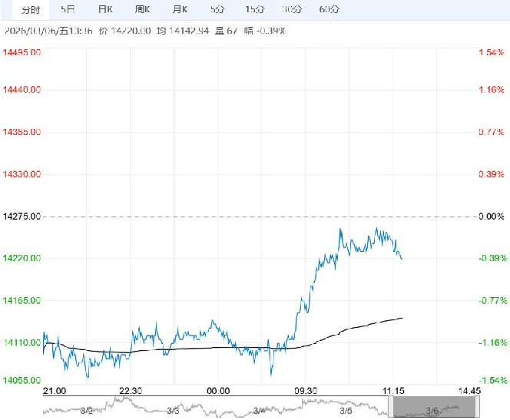This screenshot has height=420, width=510.
Task: Click the black average line's end
Action: 402,317
